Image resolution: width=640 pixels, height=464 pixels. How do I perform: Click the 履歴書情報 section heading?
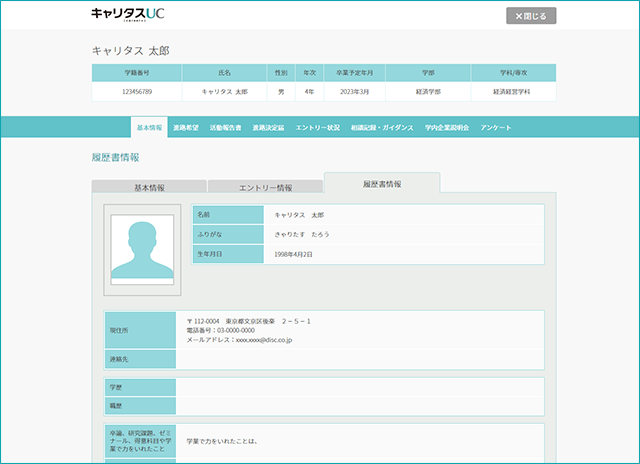tap(116, 158)
